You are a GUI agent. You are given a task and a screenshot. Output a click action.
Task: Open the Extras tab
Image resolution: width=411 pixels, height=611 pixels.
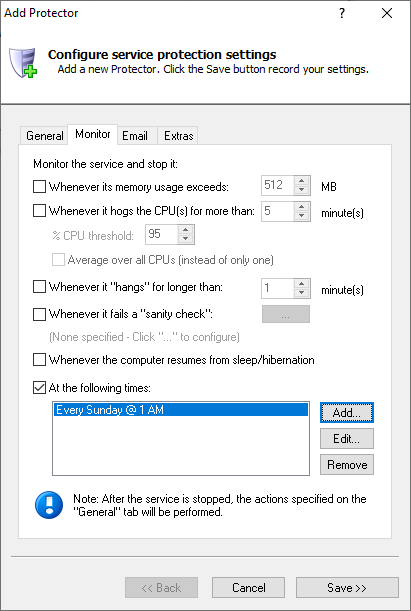tap(178, 136)
